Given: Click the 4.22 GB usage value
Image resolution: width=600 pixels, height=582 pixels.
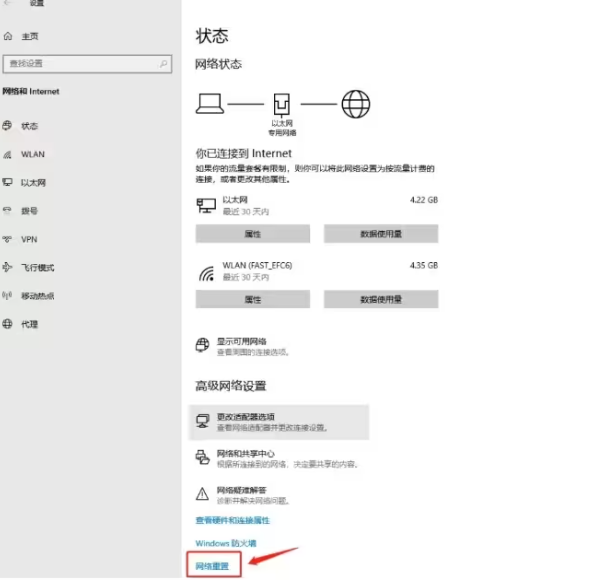Looking at the screenshot, I should coord(424,200).
